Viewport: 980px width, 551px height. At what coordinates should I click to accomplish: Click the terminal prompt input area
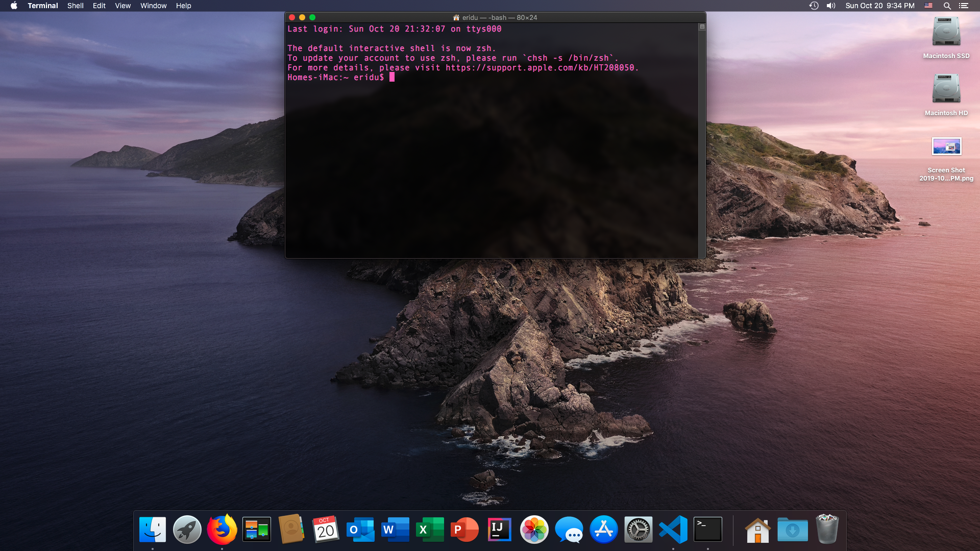(x=392, y=78)
